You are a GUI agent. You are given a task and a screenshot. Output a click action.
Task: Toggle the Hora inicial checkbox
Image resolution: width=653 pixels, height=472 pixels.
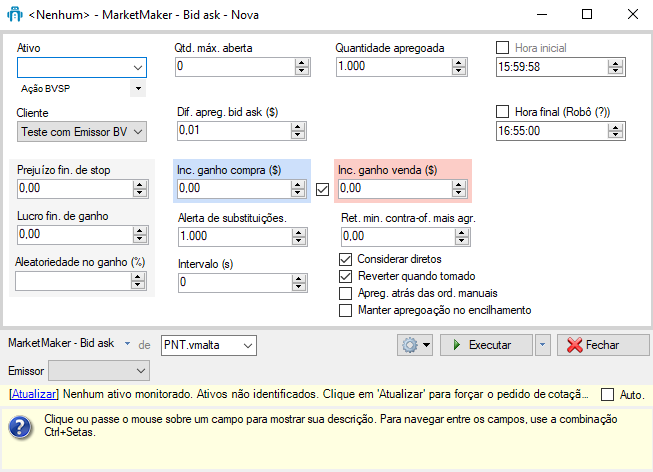[x=503, y=47]
